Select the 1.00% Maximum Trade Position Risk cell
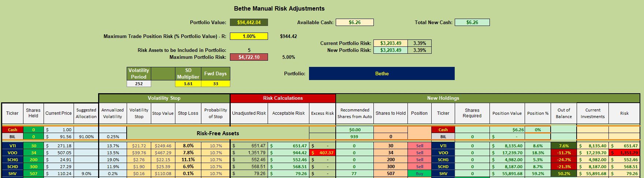Viewport: 644px width, 178px height. click(249, 36)
